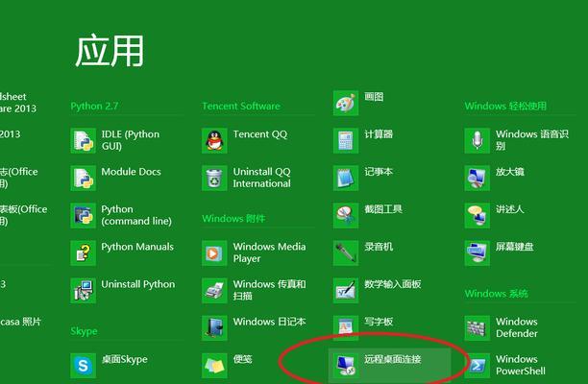
Task: Click the Skype group heading
Action: point(84,331)
